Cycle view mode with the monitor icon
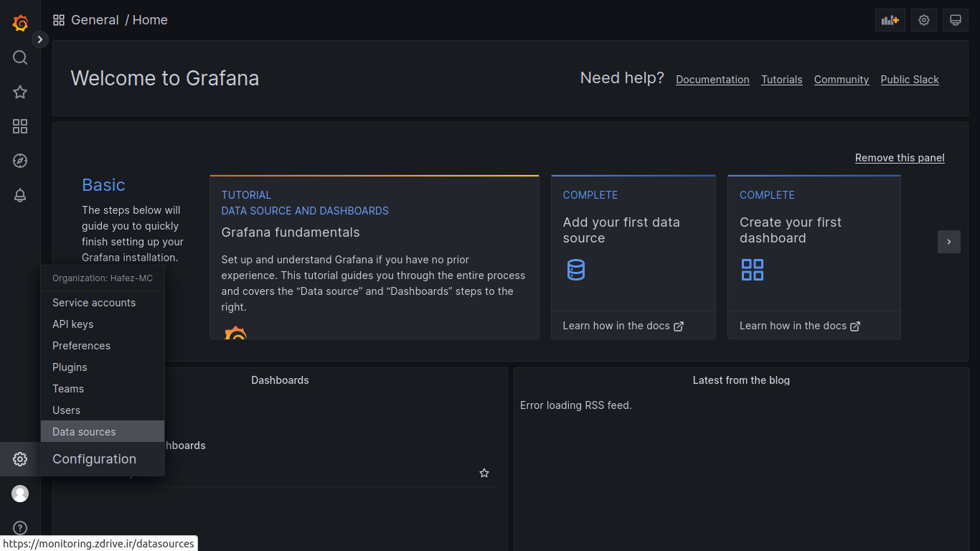The image size is (980, 551). (x=955, y=20)
